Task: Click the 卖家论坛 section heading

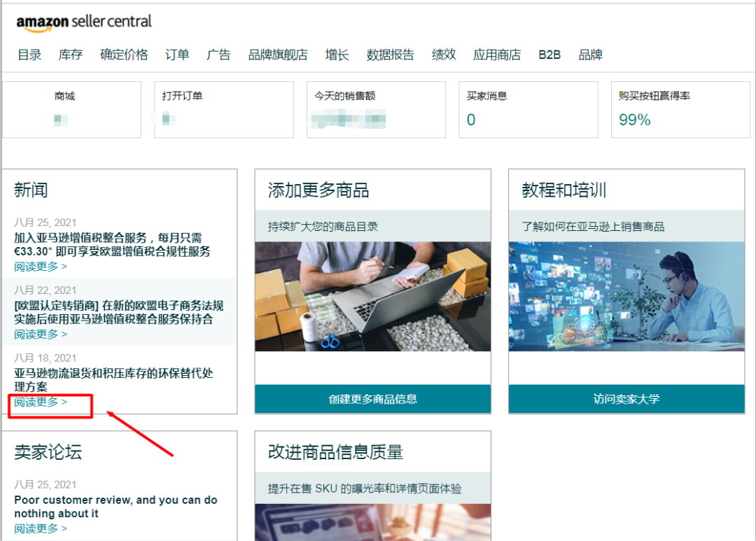Action: [x=48, y=452]
